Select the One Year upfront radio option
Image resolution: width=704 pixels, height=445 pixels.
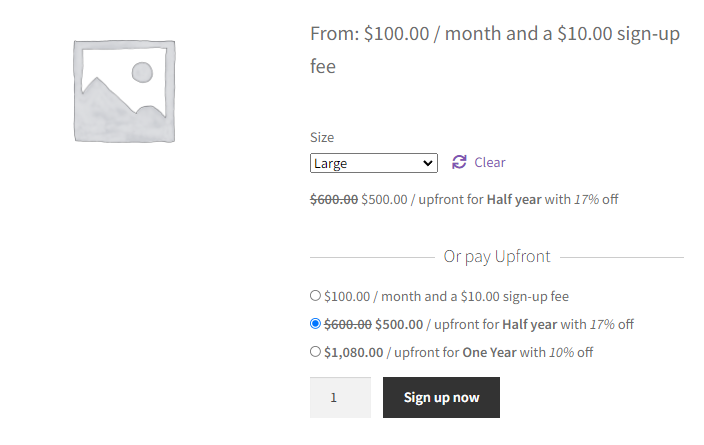315,351
